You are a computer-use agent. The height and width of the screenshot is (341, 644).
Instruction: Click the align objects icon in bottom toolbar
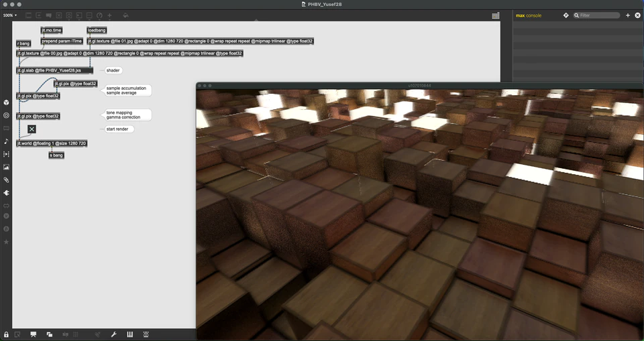65,335
